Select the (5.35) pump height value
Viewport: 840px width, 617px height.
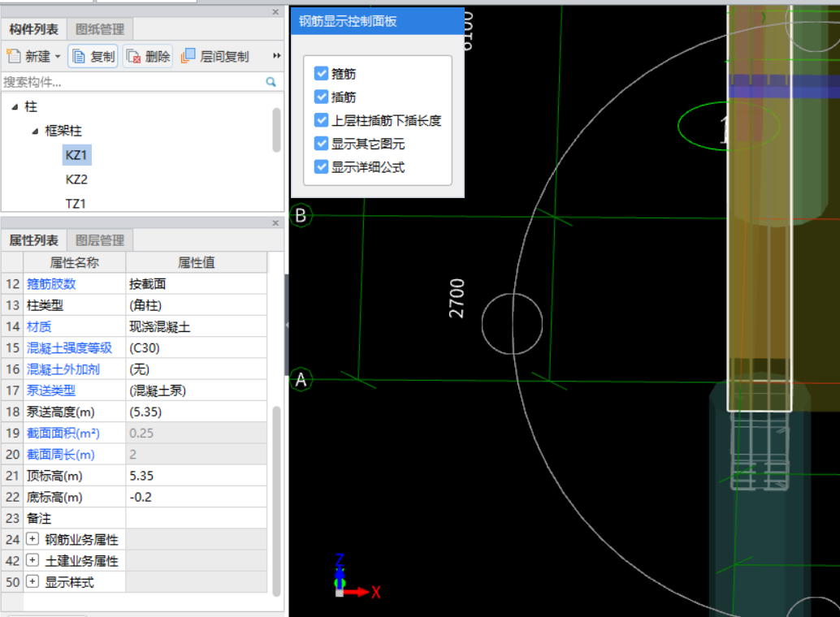coord(196,412)
